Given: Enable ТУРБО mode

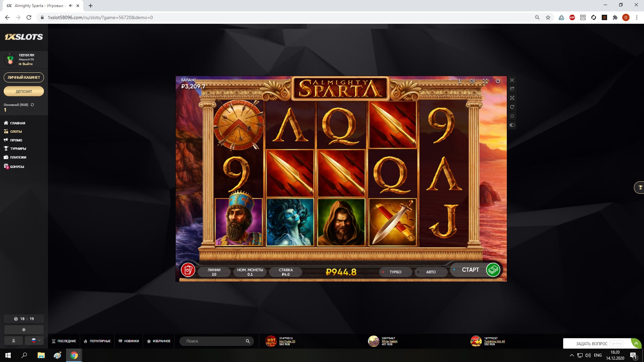Looking at the screenshot, I should coord(395,272).
